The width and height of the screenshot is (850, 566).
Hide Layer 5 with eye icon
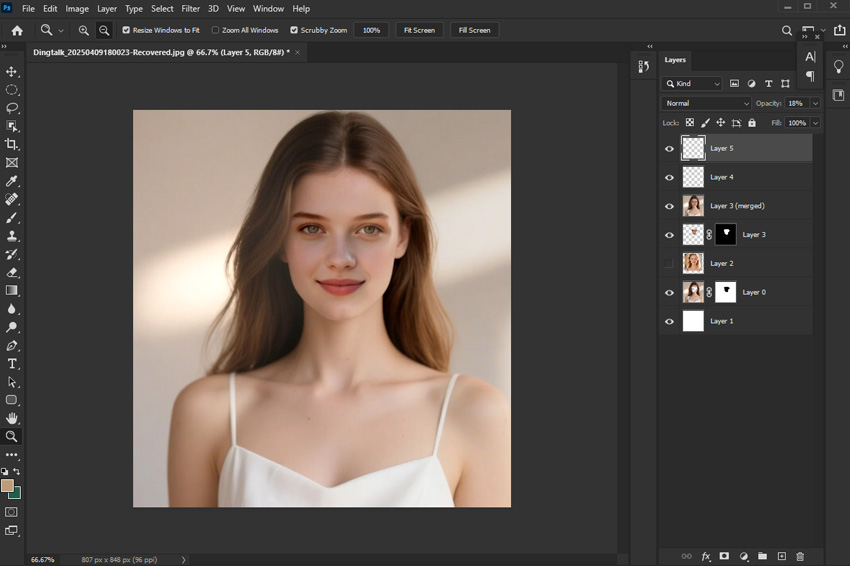[x=669, y=149]
